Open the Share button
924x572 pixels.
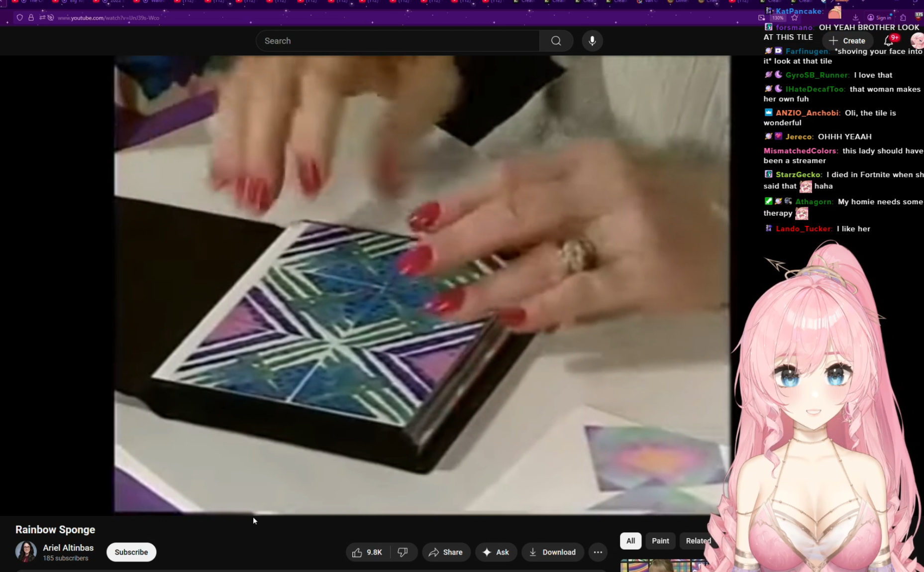click(x=446, y=552)
